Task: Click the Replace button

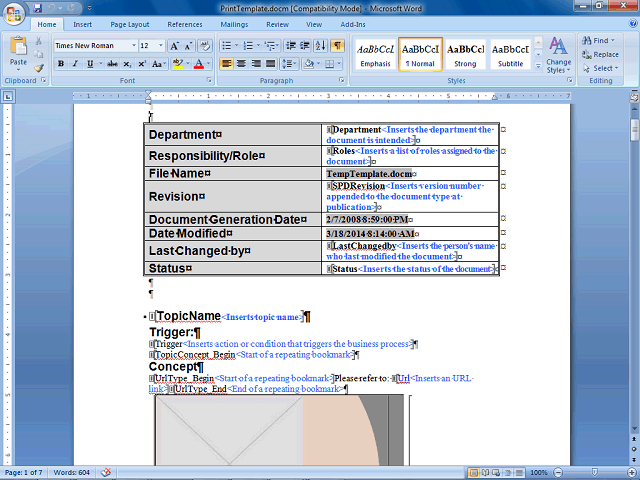Action: pyautogui.click(x=600, y=54)
